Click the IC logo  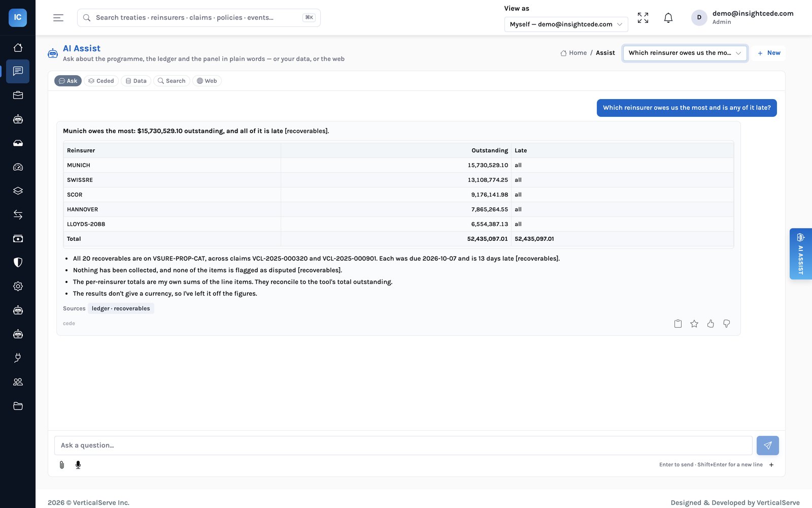[x=18, y=17]
